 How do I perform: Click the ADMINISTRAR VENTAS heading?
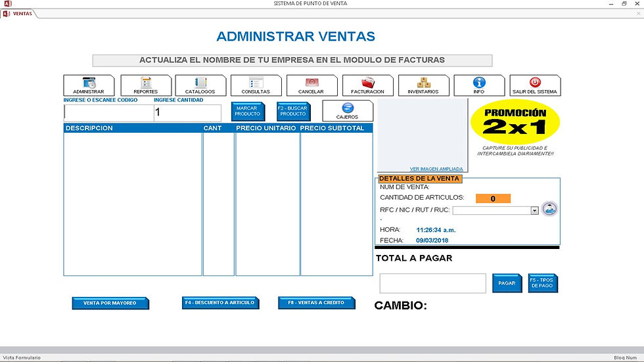pyautogui.click(x=296, y=37)
